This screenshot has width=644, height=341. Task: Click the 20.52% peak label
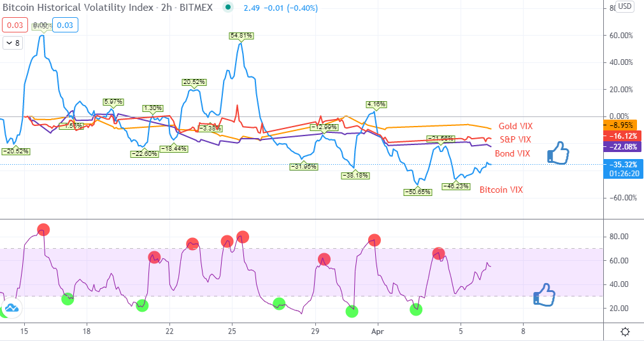[194, 82]
